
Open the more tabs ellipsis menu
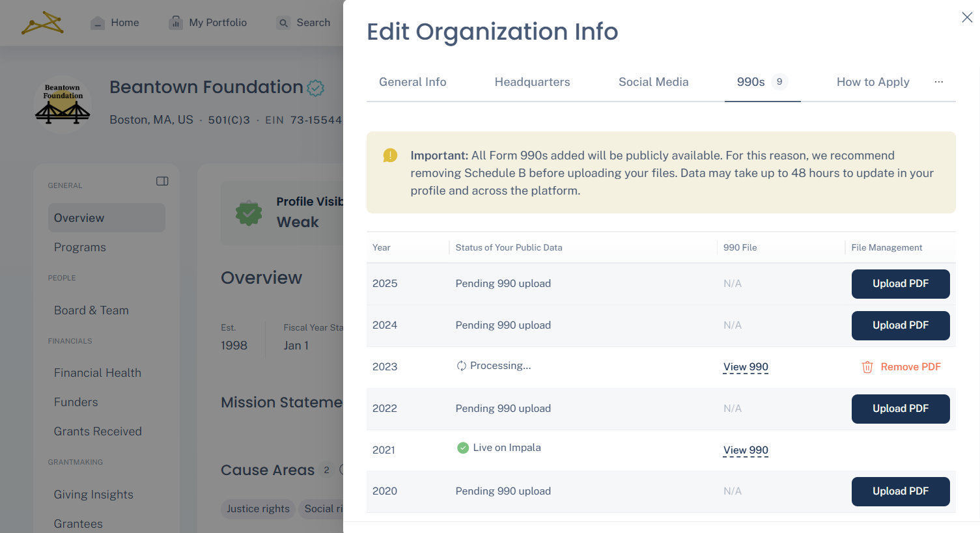click(x=938, y=82)
